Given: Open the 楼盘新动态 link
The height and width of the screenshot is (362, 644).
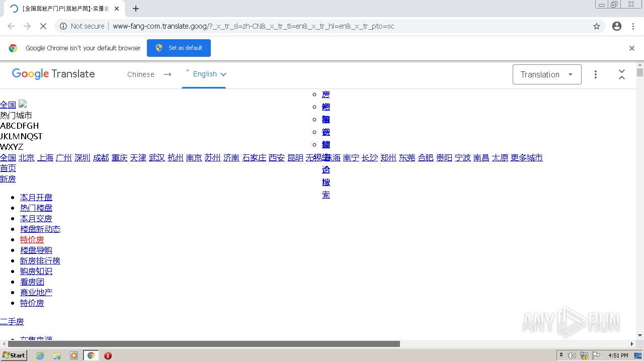Looking at the screenshot, I should click(40, 229).
